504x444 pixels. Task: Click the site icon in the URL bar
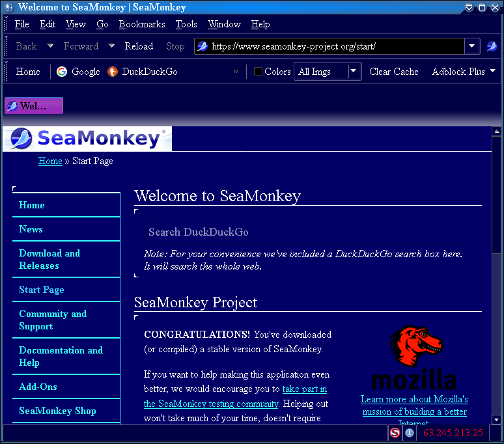coord(203,46)
